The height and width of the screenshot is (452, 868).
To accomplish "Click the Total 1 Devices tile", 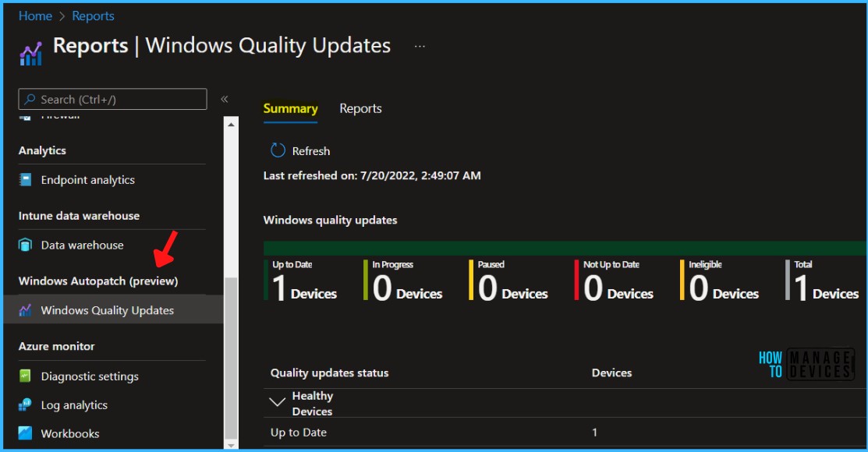I will (823, 281).
